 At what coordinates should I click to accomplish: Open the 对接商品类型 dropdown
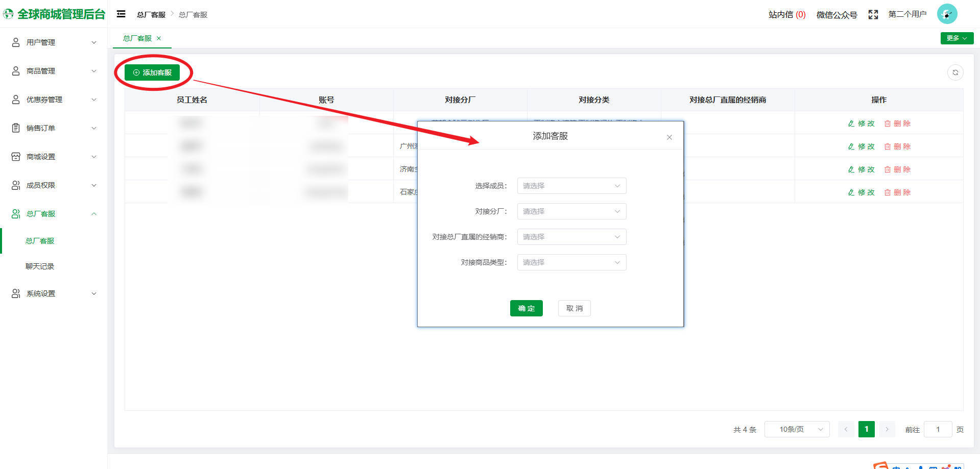tap(571, 262)
